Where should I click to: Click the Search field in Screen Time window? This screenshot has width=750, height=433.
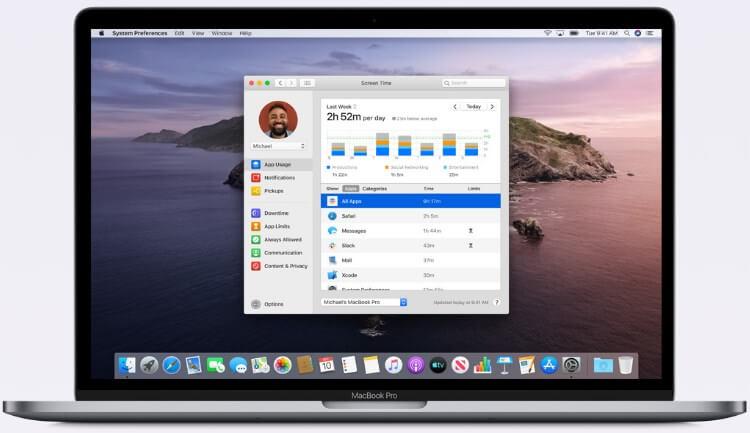click(474, 83)
